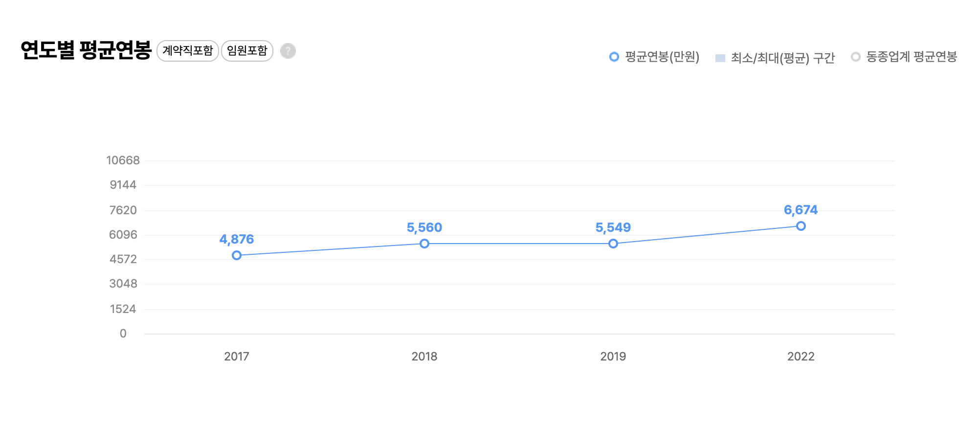Click the 5,560 value label
The height and width of the screenshot is (448, 980).
(424, 227)
